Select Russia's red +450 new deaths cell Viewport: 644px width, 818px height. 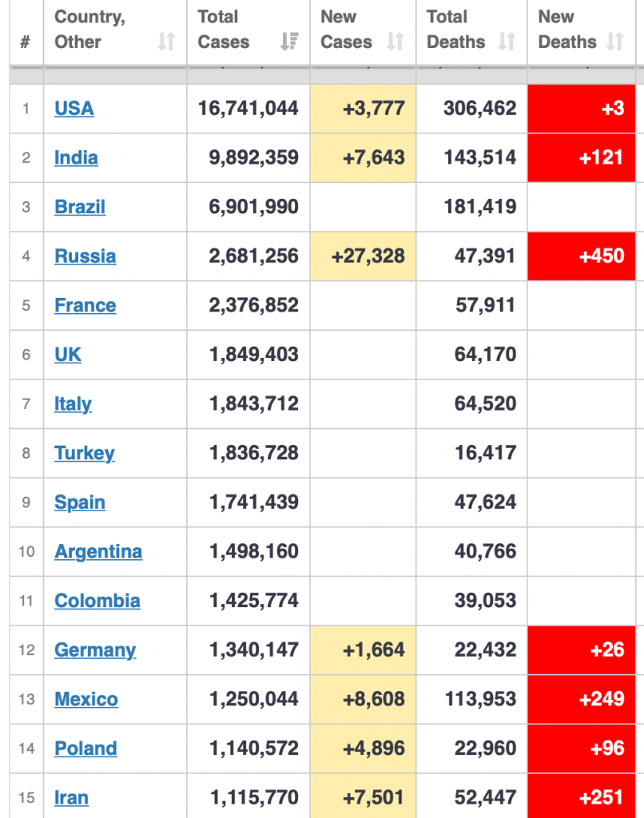point(582,256)
